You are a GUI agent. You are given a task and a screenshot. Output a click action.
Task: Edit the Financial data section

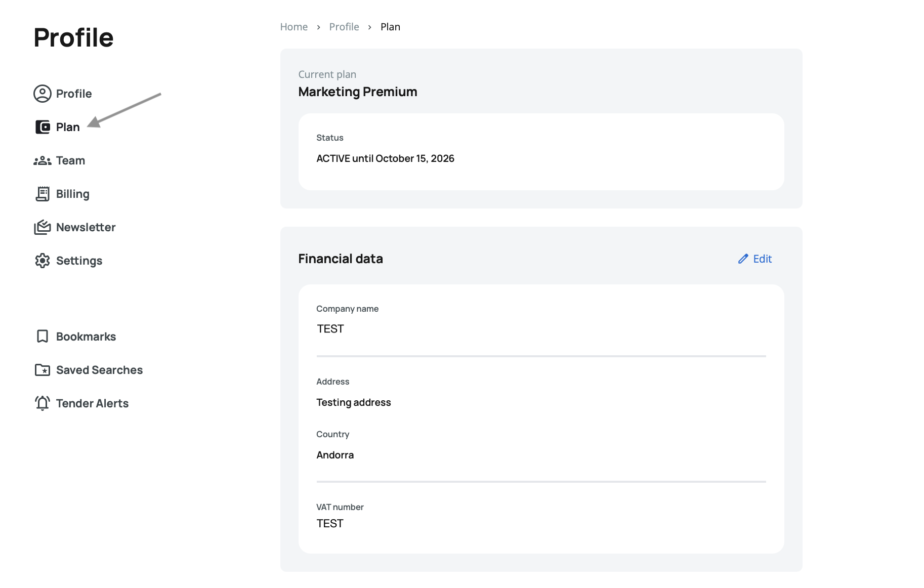[762, 259]
